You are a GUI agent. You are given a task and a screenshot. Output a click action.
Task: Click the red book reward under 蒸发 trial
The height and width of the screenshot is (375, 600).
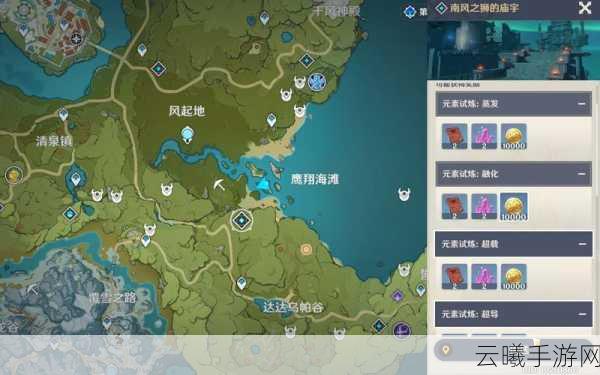coord(454,136)
